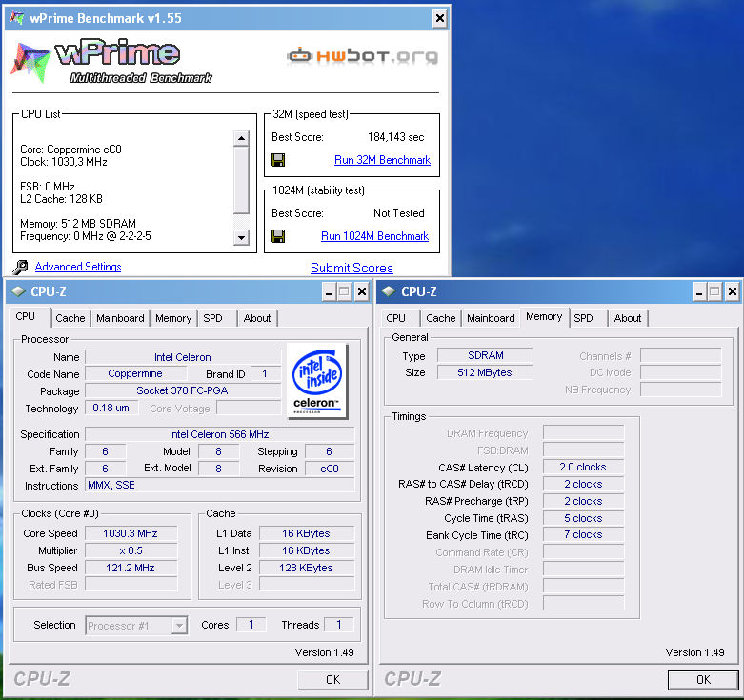Click the Code Name field Coppermine
This screenshot has width=744, height=700.
135,373
